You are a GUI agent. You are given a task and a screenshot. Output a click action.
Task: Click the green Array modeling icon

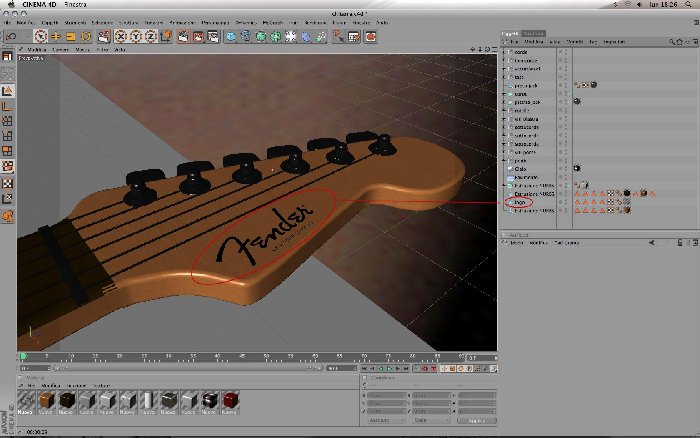(x=276, y=36)
